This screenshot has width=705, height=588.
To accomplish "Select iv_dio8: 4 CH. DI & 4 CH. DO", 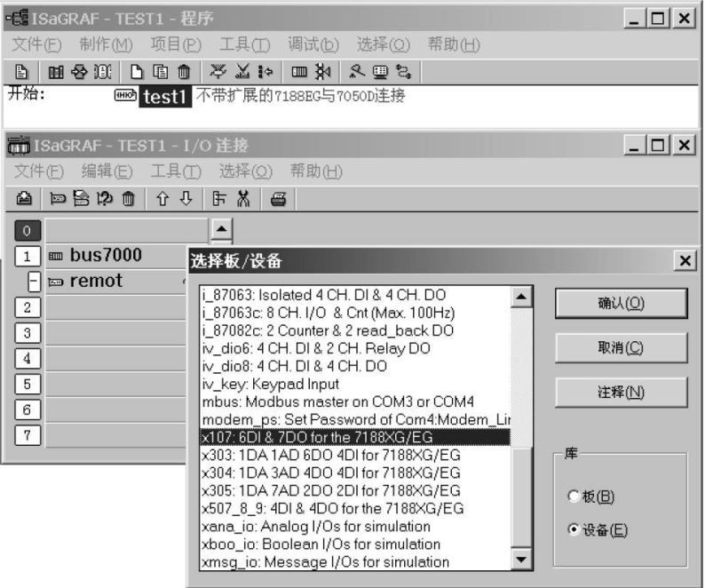I will click(355, 366).
